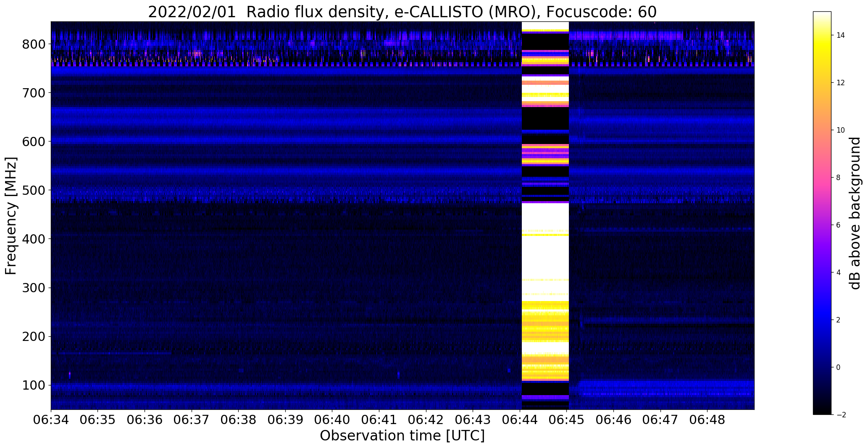
Task: Click the colorbar tick label 14
Action: 841,35
